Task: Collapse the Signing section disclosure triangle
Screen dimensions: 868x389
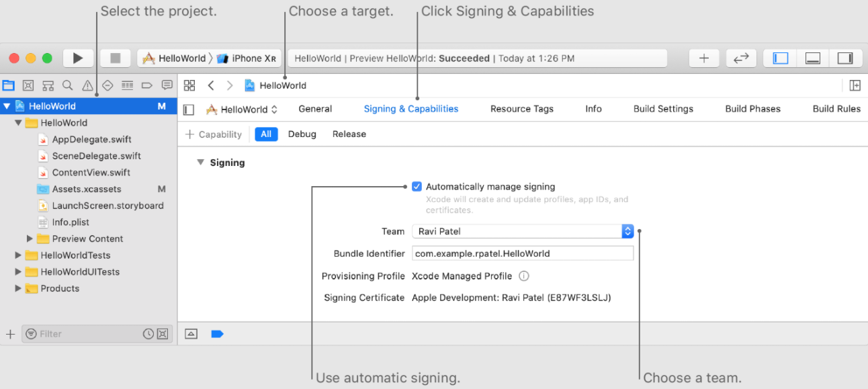Action: click(200, 163)
